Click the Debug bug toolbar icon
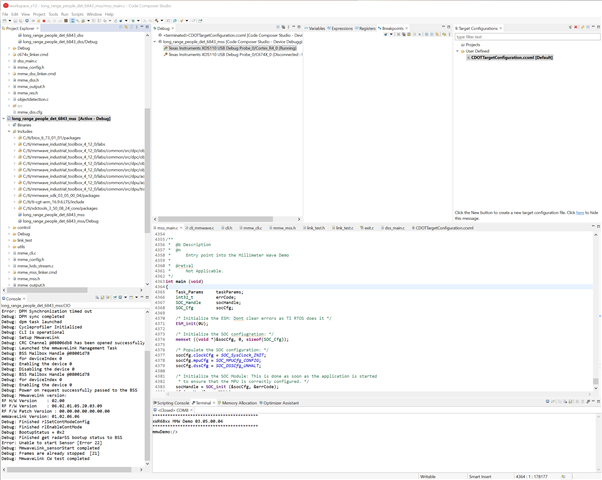602x480 pixels. click(x=133, y=21)
